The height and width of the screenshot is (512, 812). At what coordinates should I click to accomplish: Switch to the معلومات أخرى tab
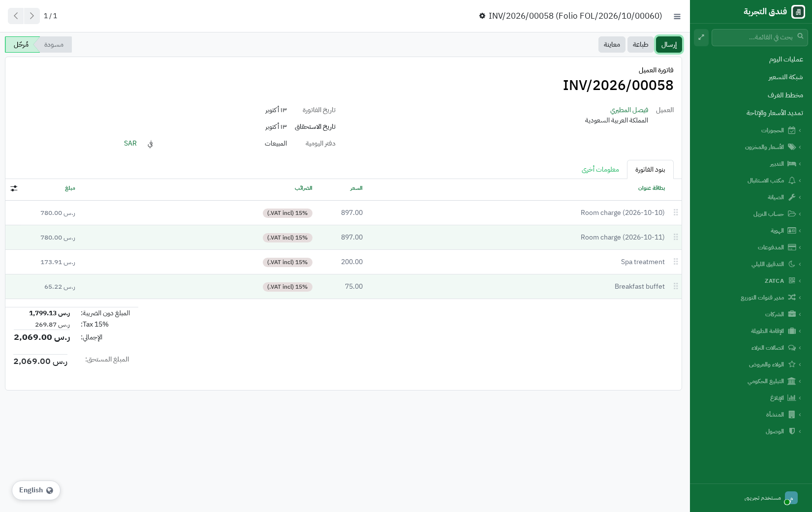pos(600,170)
